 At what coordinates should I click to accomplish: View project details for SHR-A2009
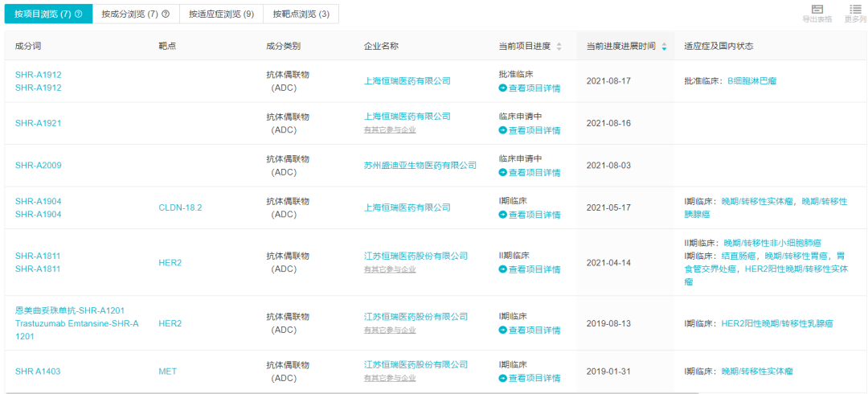[x=529, y=172]
